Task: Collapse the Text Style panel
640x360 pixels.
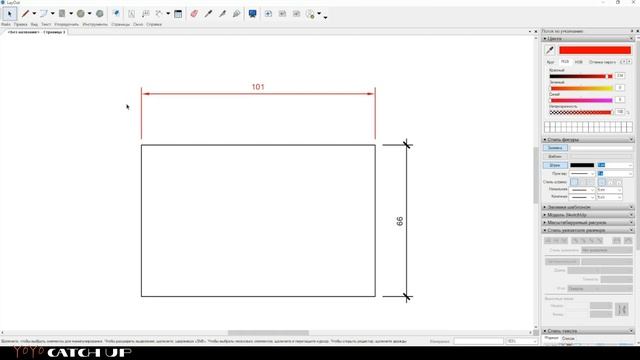Action: (x=588, y=331)
